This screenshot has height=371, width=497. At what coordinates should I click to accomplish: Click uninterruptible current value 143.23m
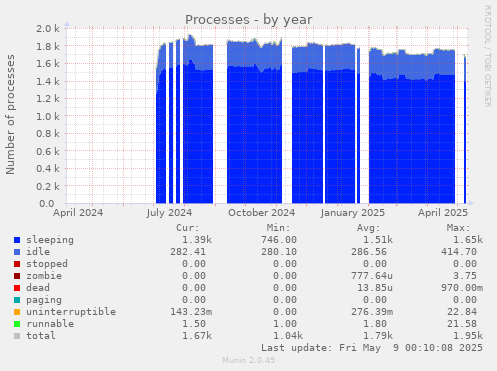[x=191, y=312]
